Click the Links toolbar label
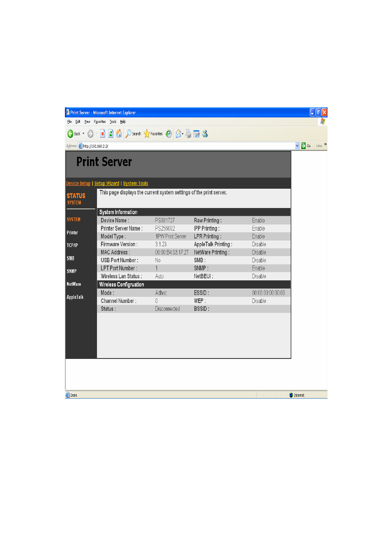Screen dimensions: 392x555 319,146
